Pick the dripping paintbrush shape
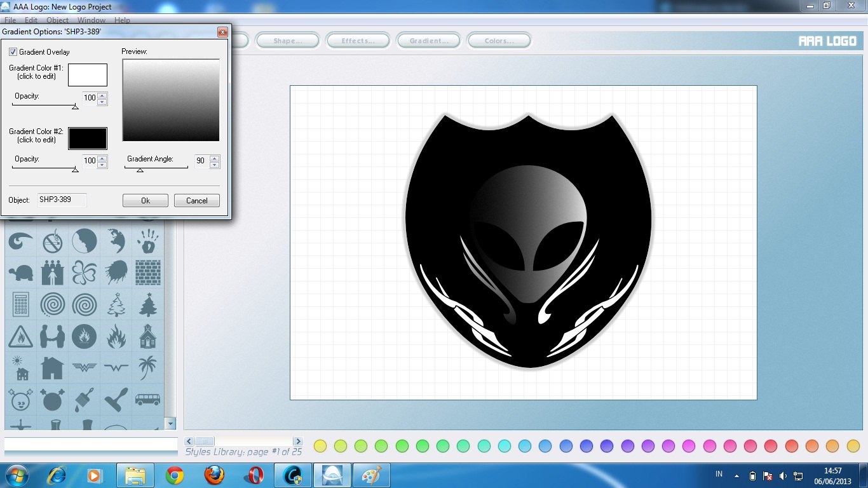The height and width of the screenshot is (488, 868). (84, 399)
